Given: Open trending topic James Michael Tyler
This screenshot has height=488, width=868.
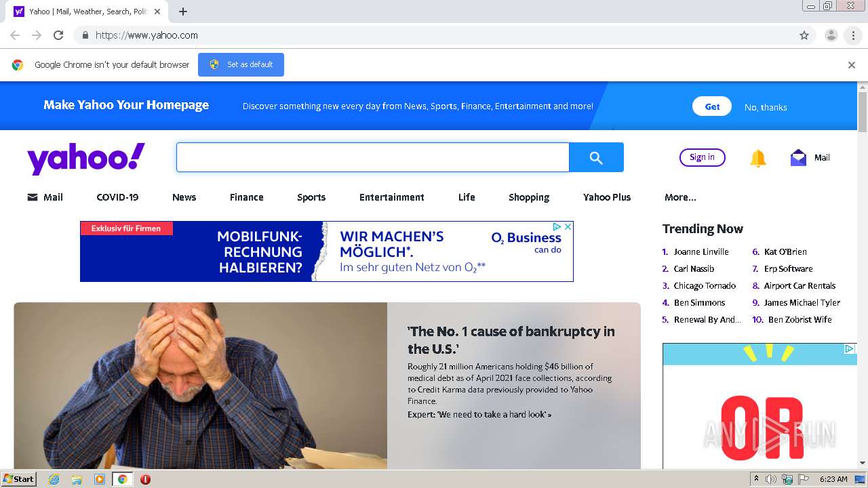Looking at the screenshot, I should [x=802, y=302].
